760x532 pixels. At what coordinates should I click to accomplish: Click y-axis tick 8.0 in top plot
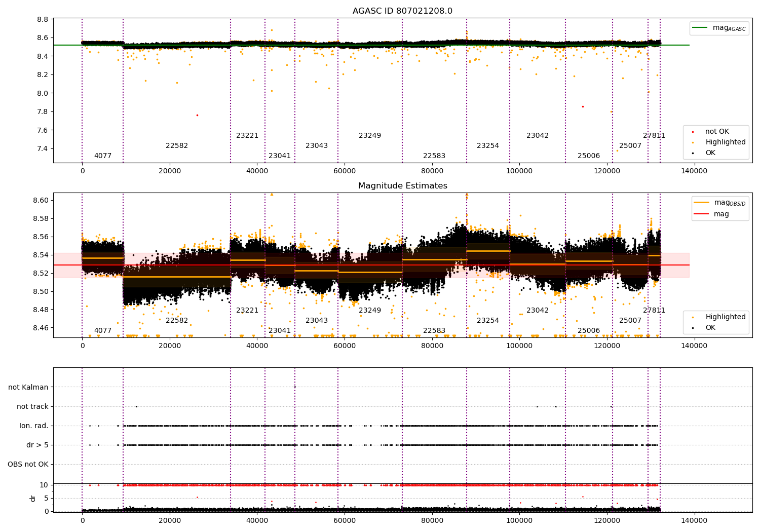(43, 93)
